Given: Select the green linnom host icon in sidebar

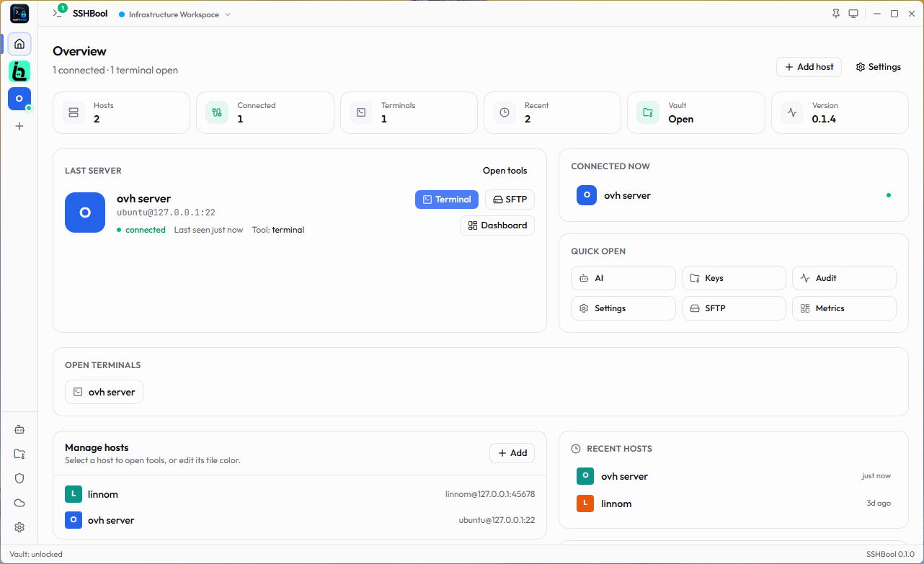Looking at the screenshot, I should (19, 71).
